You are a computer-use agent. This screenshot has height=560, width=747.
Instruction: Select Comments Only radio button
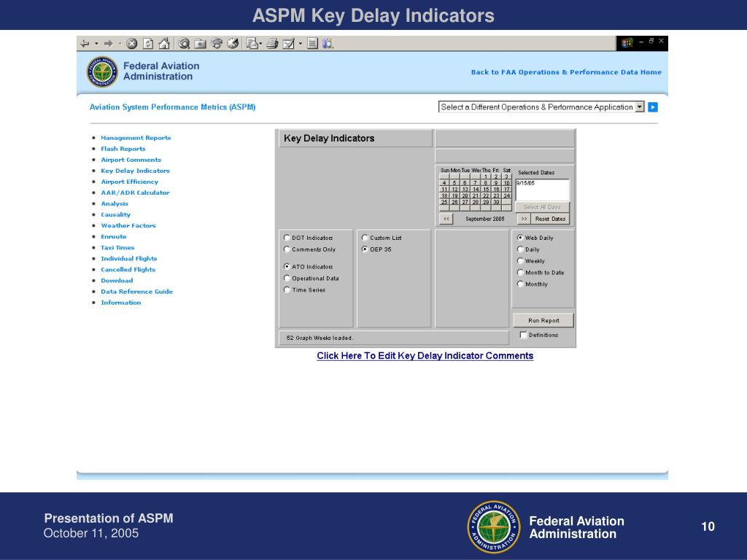click(x=287, y=249)
